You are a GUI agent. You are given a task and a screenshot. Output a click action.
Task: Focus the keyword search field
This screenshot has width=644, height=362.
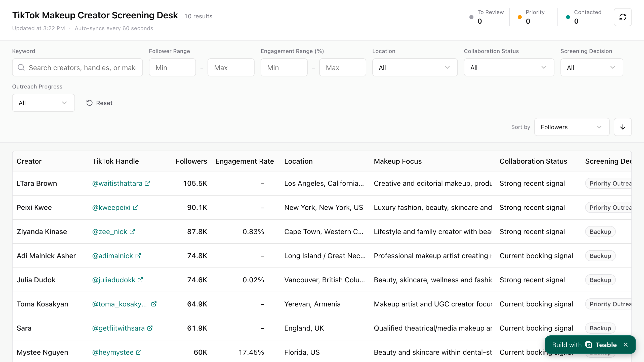click(77, 67)
